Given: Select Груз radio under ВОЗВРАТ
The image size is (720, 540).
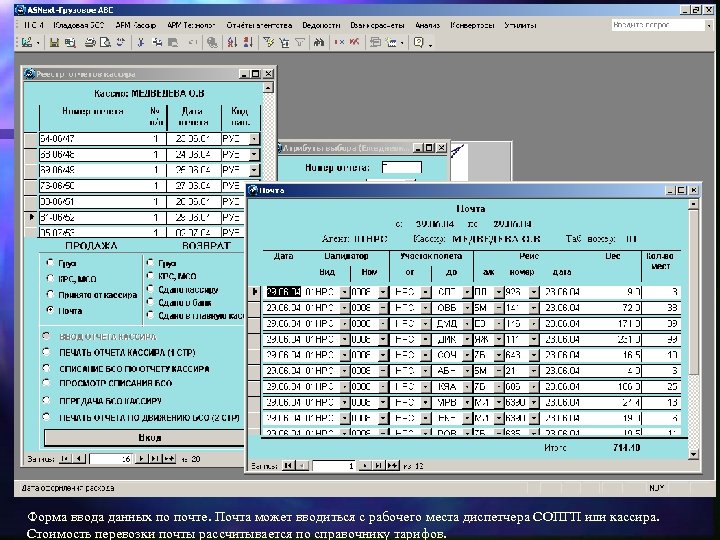Looking at the screenshot, I should coord(150,263).
